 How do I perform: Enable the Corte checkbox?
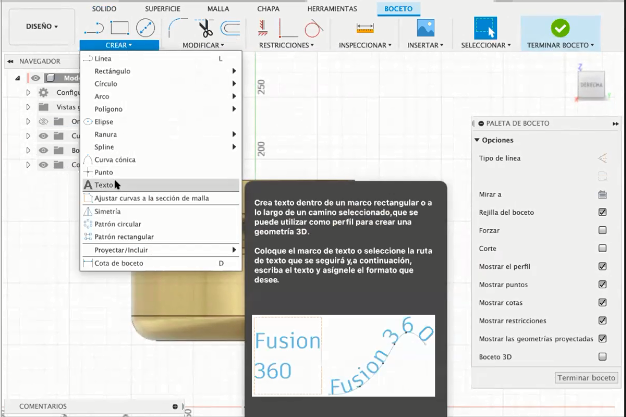pyautogui.click(x=602, y=248)
